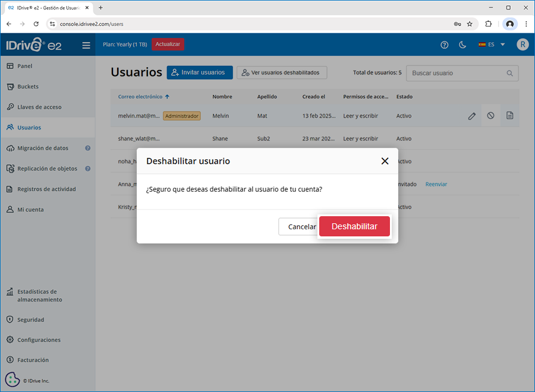The image size is (535, 392).
Task: Close the Deshabilitar usuario dialog with X
Action: tap(385, 161)
